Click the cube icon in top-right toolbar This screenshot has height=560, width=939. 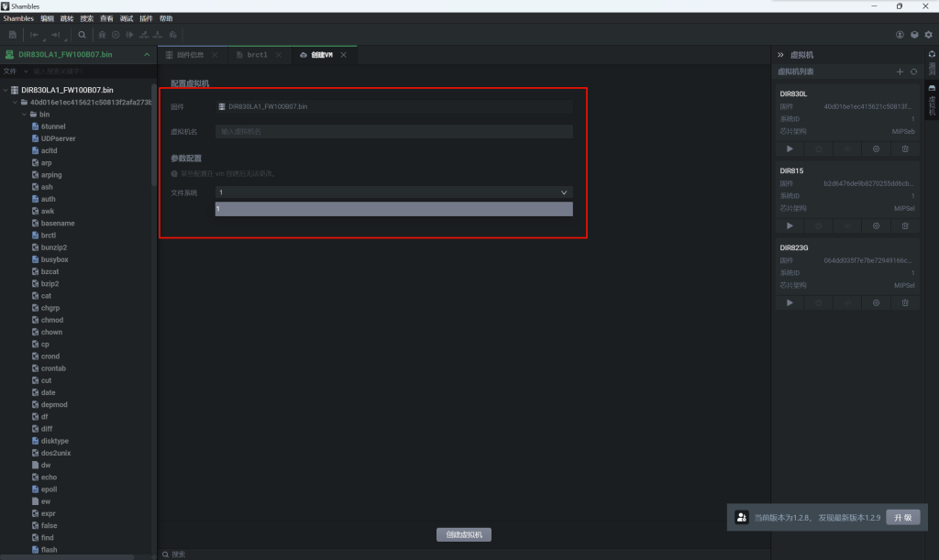[x=914, y=35]
